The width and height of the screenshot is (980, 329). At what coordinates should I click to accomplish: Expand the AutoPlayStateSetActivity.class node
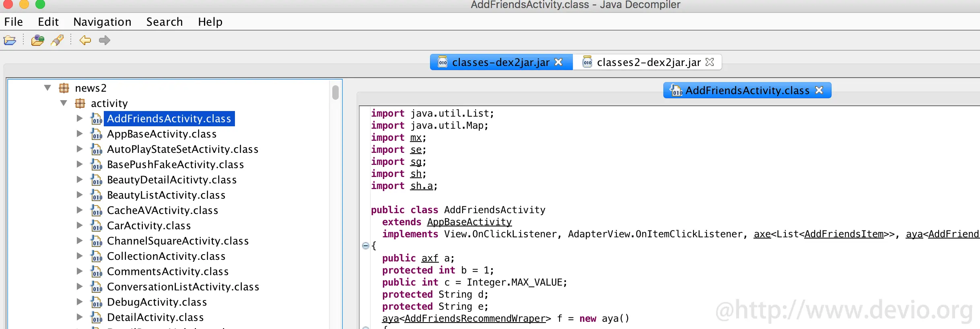tap(80, 149)
